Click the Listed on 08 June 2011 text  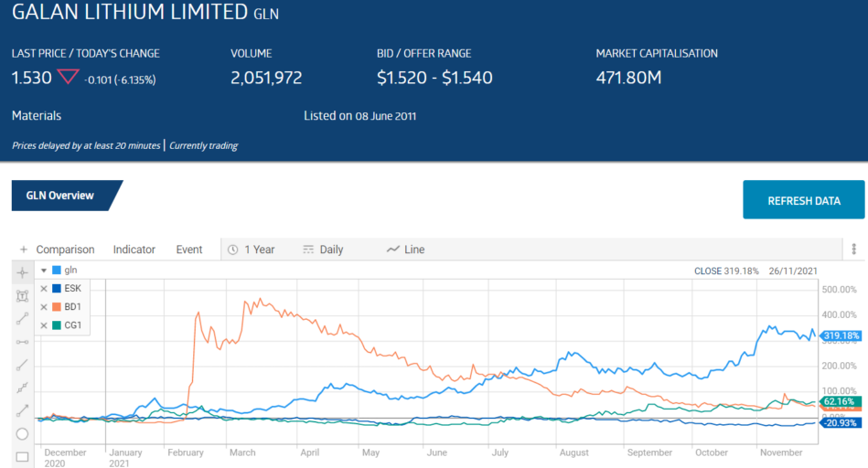[x=359, y=116]
